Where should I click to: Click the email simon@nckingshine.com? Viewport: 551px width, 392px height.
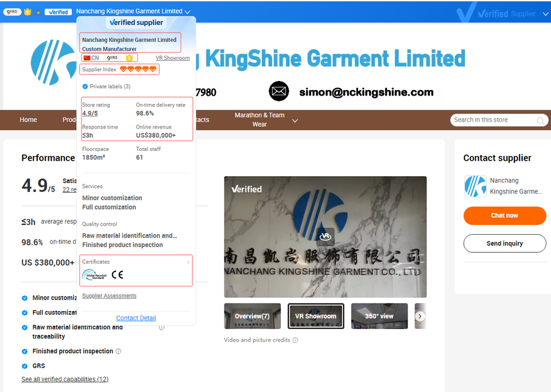point(366,92)
